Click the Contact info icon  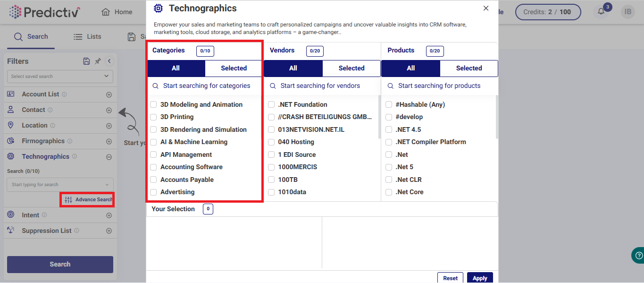[50, 110]
